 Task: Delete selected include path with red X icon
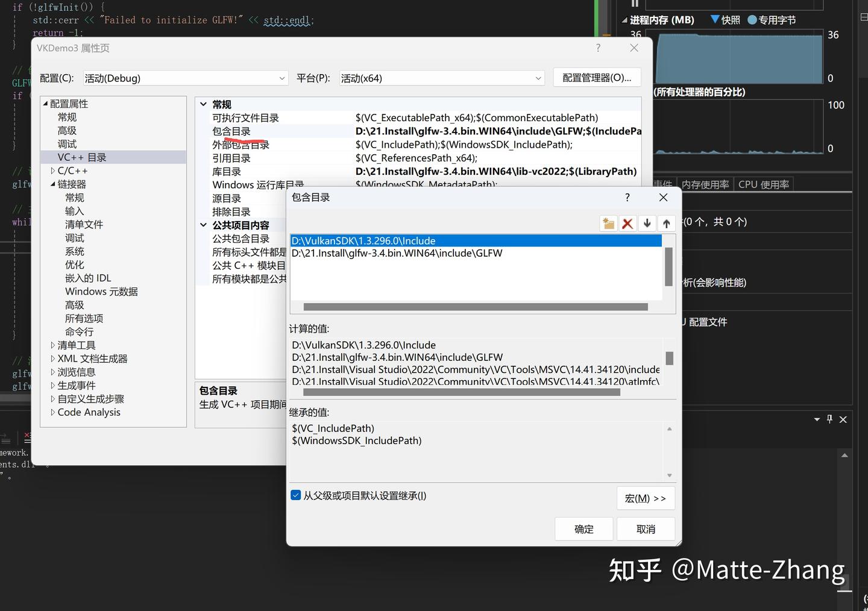point(627,223)
